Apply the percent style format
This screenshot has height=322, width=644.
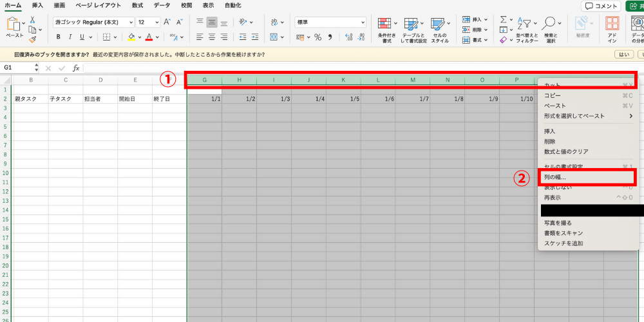pos(318,37)
